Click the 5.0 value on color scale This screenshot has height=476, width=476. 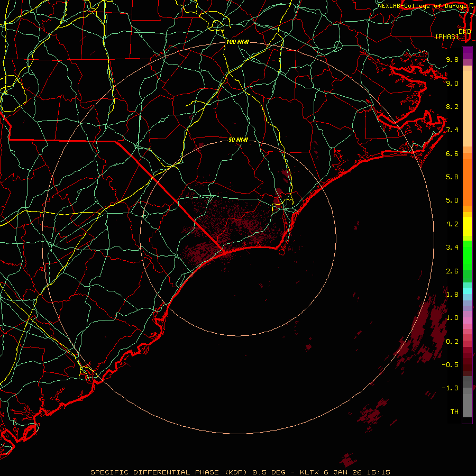click(452, 200)
